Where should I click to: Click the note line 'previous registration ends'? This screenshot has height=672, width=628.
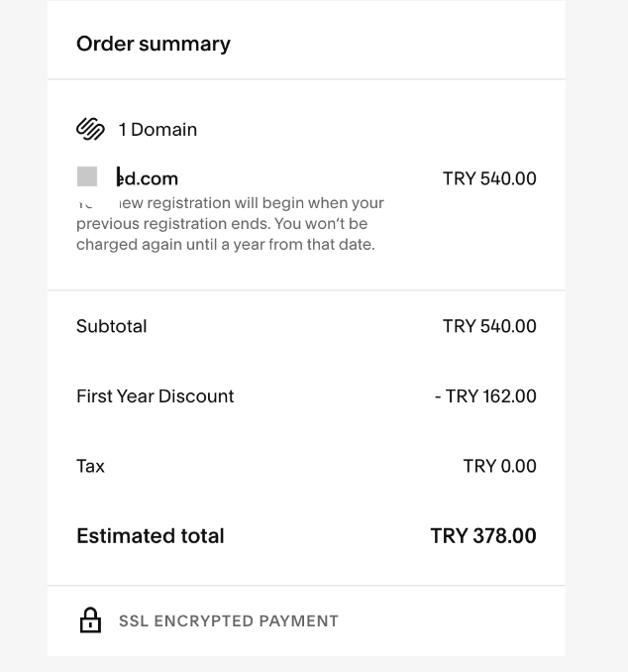(222, 223)
